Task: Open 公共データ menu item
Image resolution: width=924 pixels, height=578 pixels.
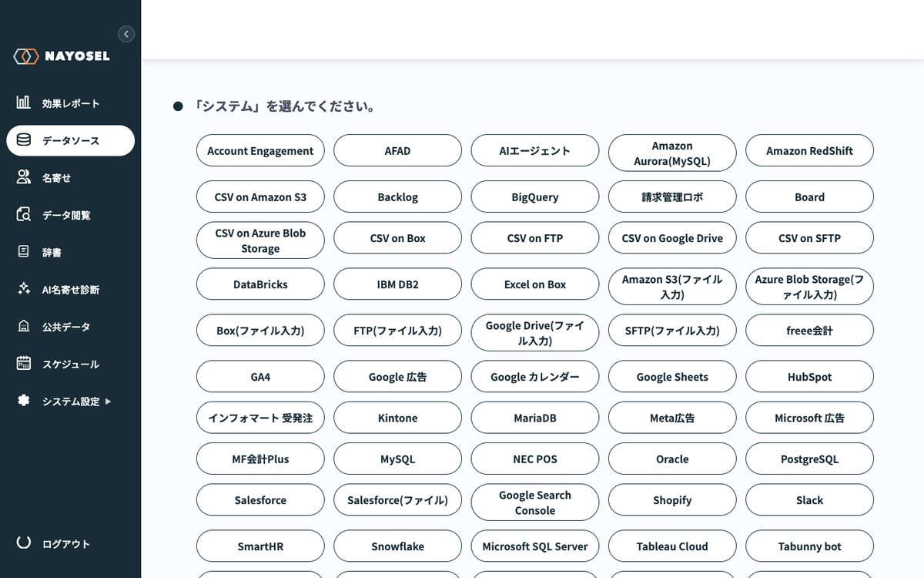Action: pyautogui.click(x=70, y=327)
